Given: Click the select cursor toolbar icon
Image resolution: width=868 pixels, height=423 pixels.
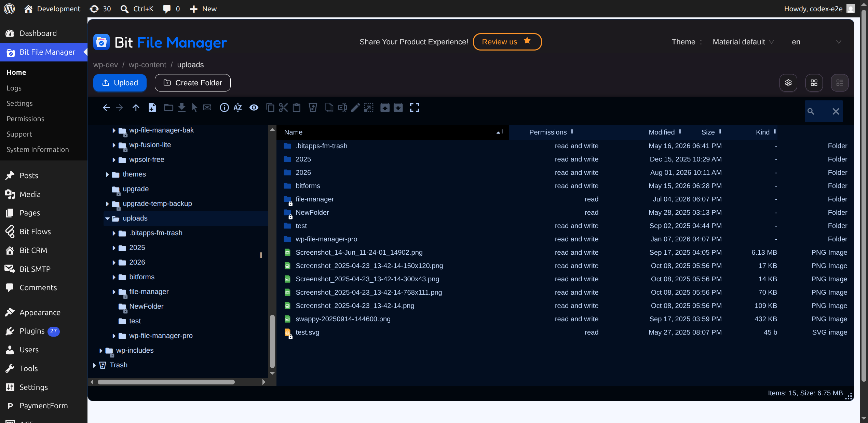Looking at the screenshot, I should coord(194,108).
